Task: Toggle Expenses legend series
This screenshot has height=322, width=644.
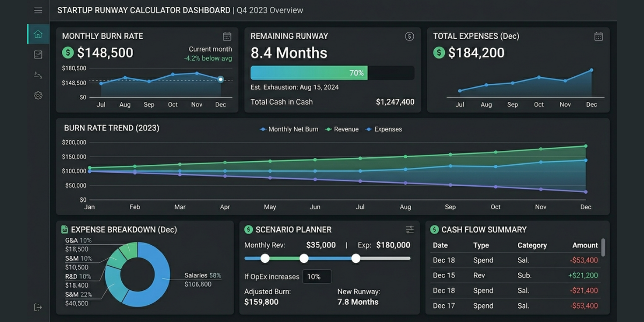Action: coord(383,129)
